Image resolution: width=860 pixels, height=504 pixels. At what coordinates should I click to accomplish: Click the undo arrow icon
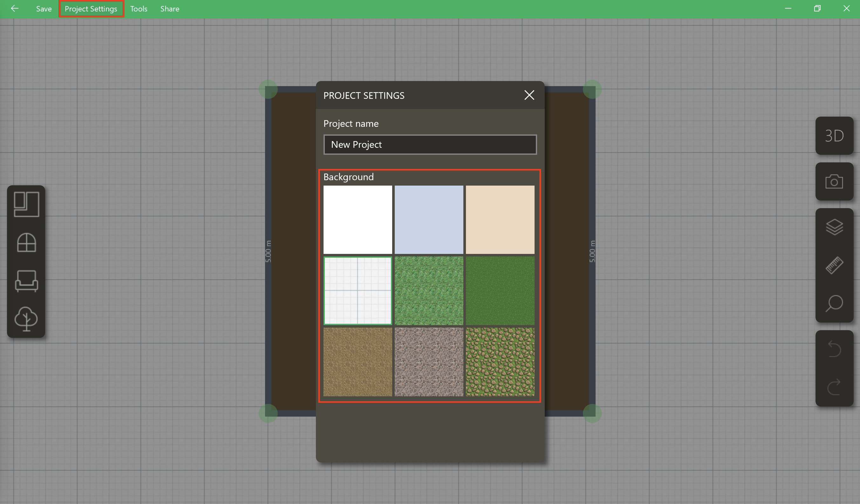tap(834, 350)
